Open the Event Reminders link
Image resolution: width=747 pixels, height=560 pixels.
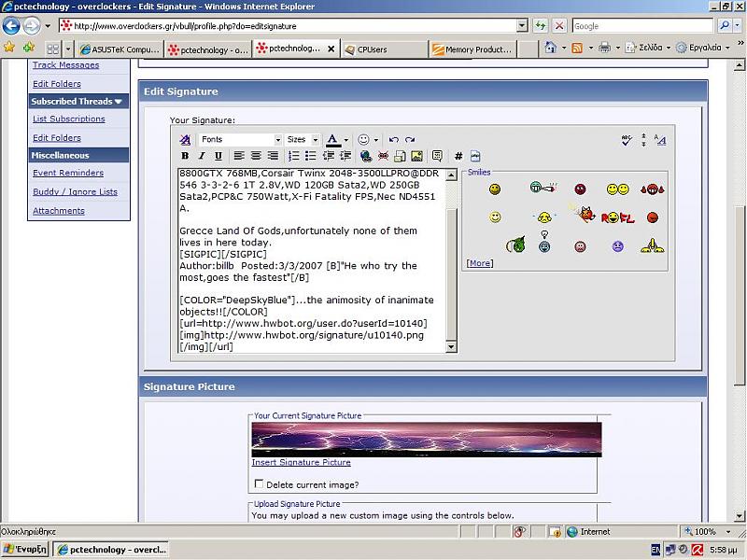[x=68, y=173]
